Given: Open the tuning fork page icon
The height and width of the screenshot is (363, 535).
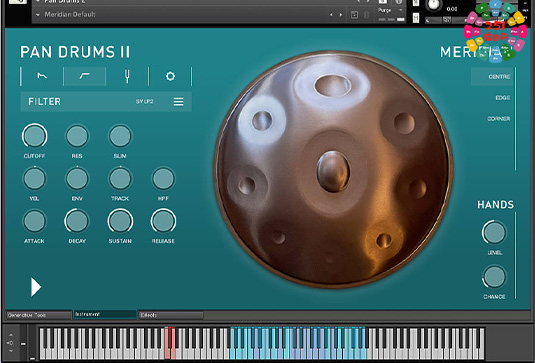Looking at the screenshot, I should [x=127, y=76].
